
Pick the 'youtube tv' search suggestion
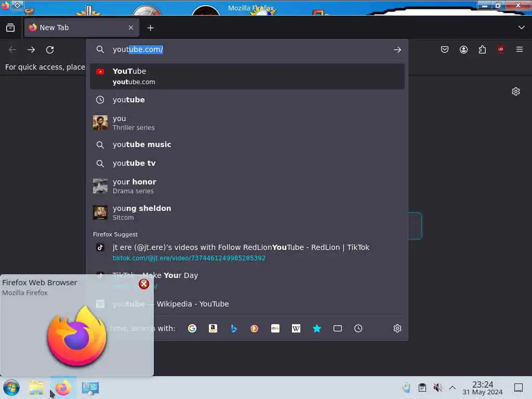pyautogui.click(x=247, y=163)
